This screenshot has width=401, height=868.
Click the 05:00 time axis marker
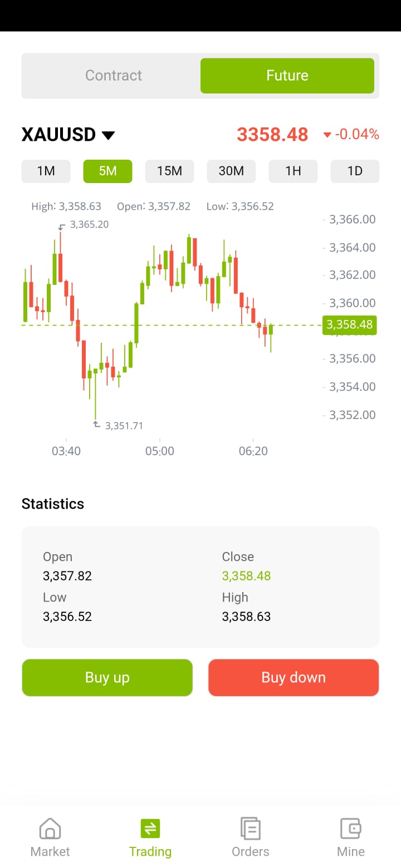[160, 451]
